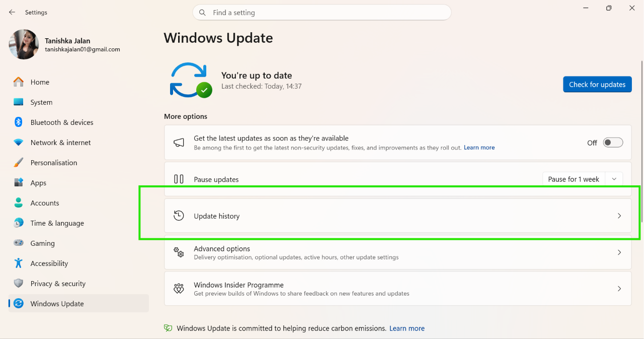This screenshot has height=339, width=644.
Task: Toggle on get latest updates switch
Action: (x=613, y=143)
